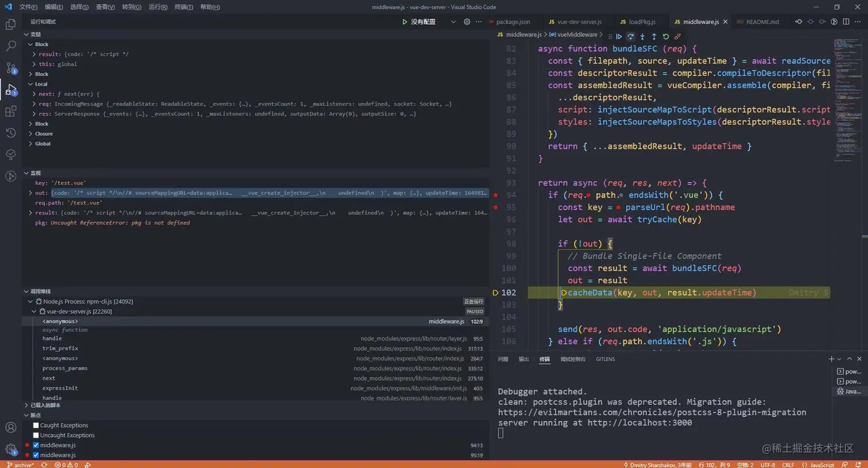Click the debug Step Over button

[630, 36]
